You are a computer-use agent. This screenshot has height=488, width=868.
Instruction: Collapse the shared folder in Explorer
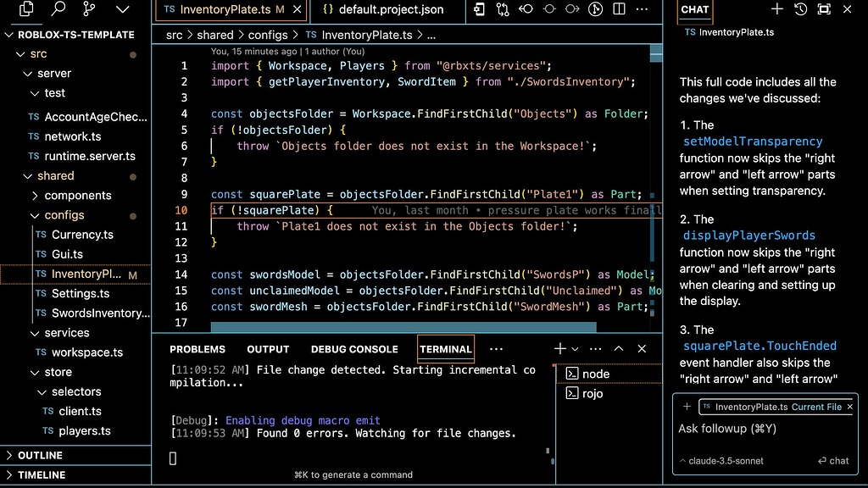coord(56,175)
